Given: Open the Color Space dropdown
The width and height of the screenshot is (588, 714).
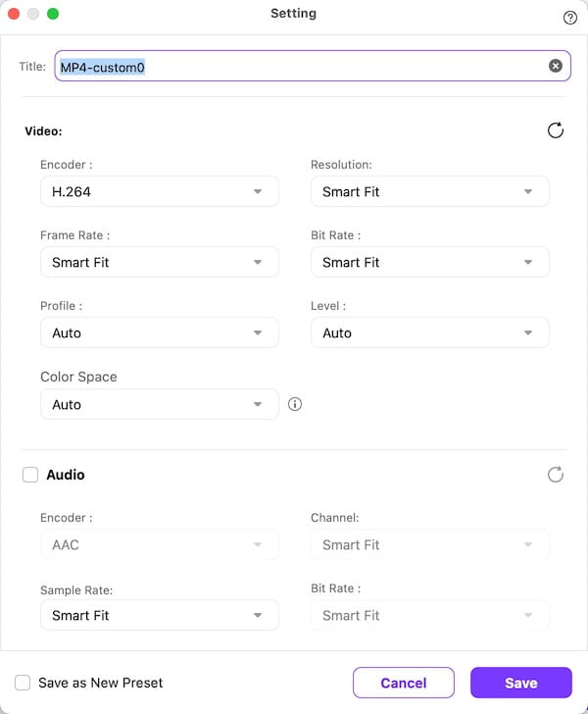Looking at the screenshot, I should pos(159,404).
